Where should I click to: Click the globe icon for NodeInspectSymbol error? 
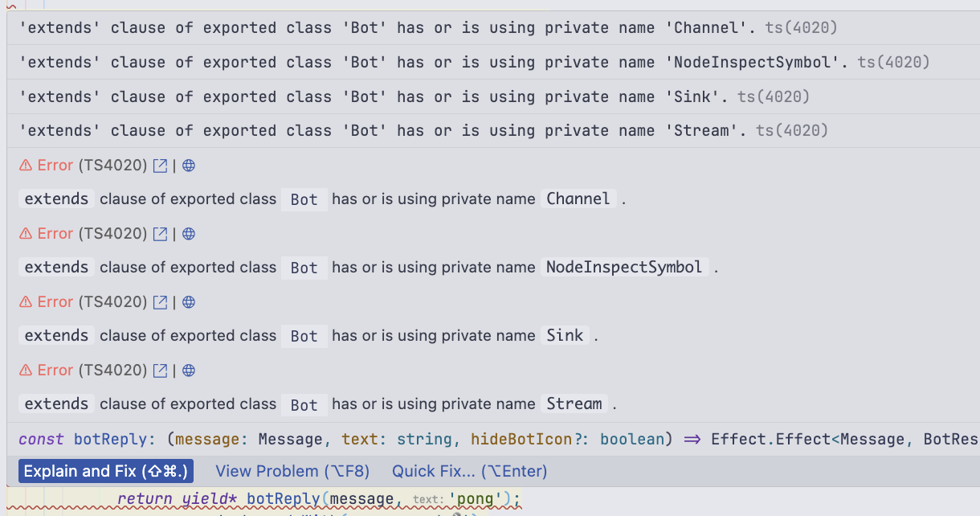pos(189,234)
